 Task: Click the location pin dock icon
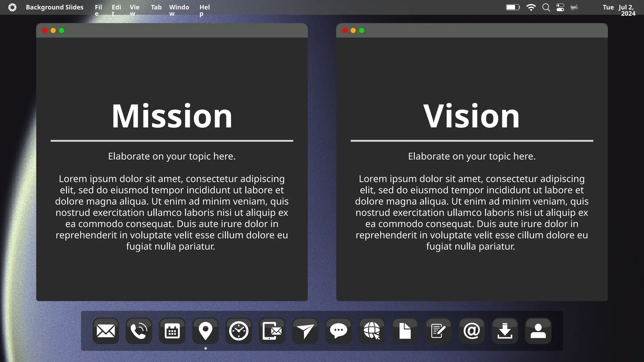(205, 331)
